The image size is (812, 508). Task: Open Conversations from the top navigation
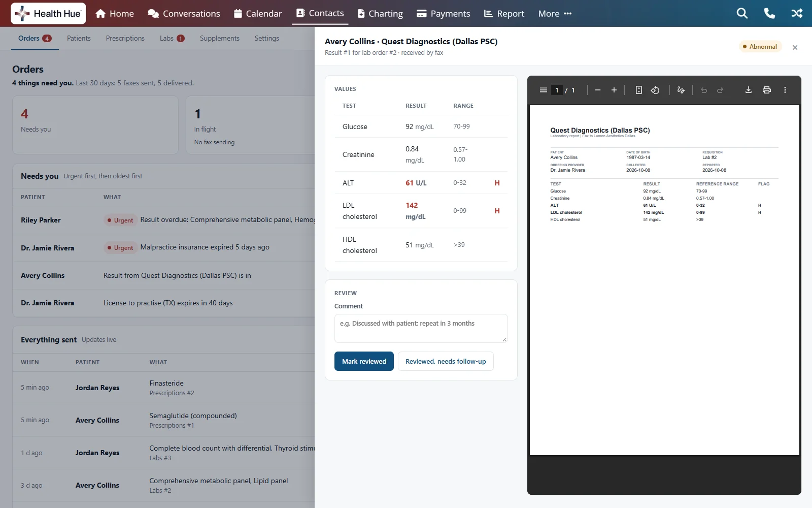[184, 14]
